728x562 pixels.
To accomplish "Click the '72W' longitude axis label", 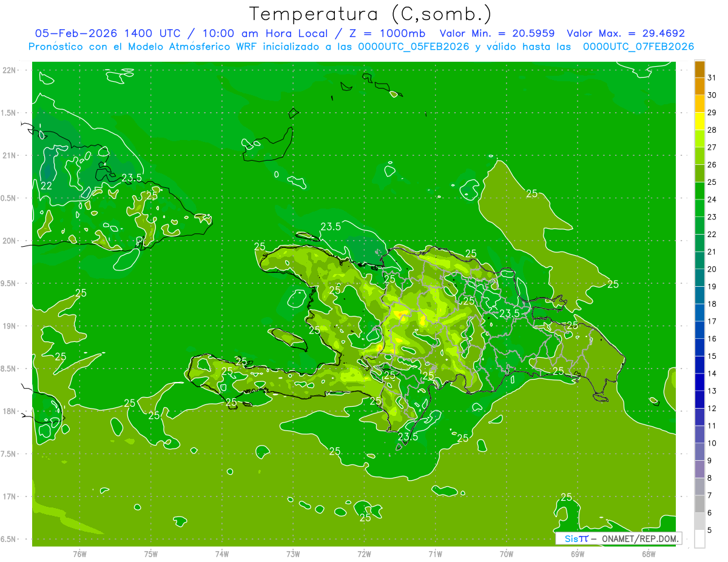I will 364,554.
